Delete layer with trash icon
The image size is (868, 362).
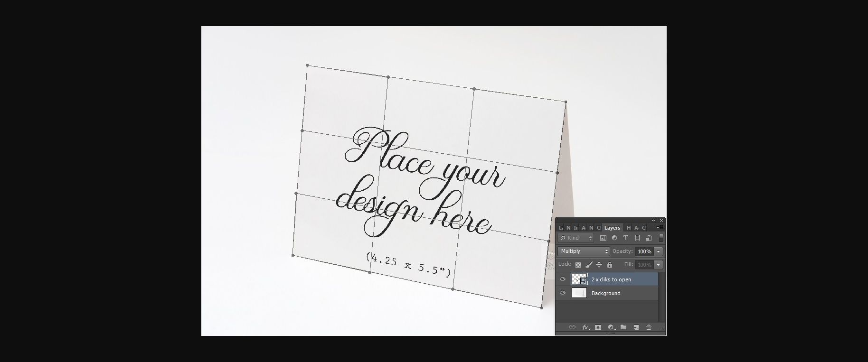click(649, 327)
